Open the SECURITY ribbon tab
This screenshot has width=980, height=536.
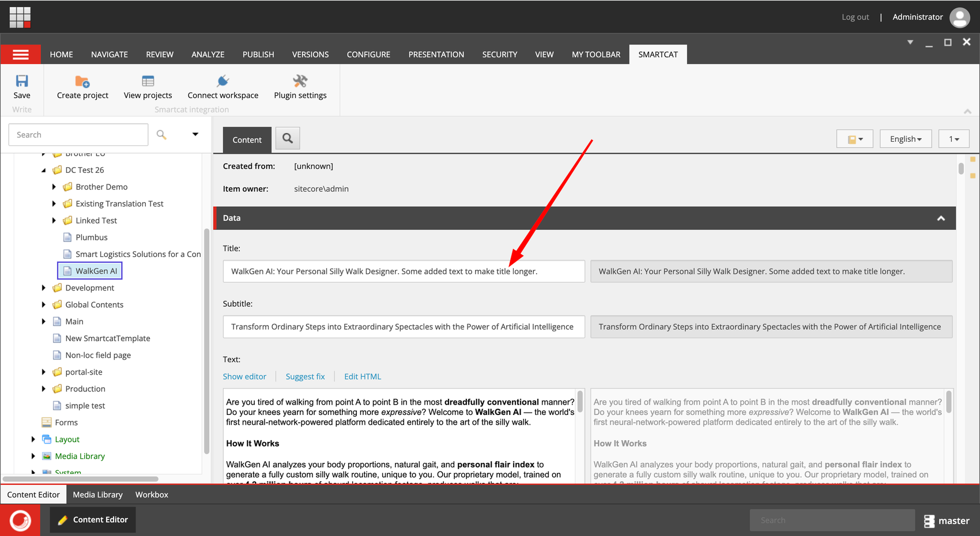coord(500,54)
